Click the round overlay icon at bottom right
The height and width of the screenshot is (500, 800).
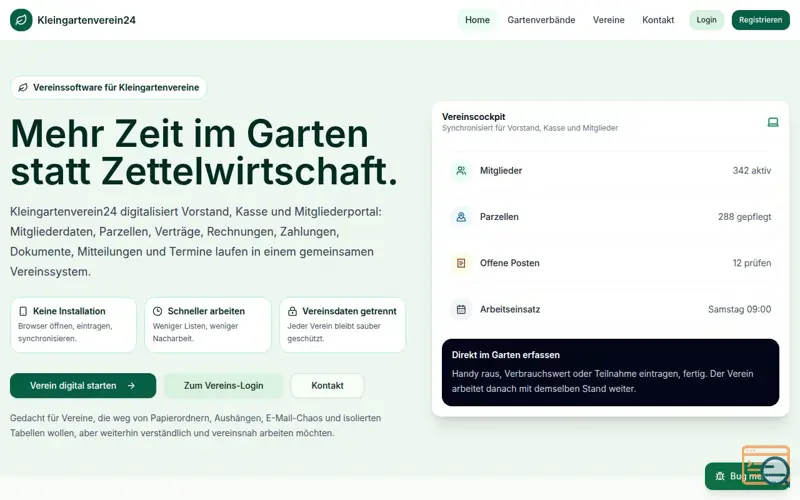(774, 469)
